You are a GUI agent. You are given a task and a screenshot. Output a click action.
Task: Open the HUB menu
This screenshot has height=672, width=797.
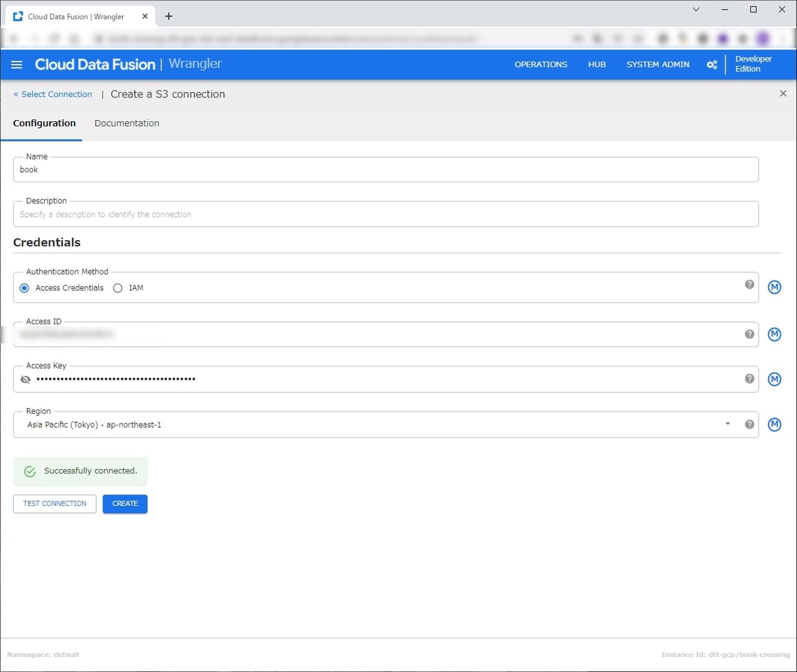(x=597, y=65)
